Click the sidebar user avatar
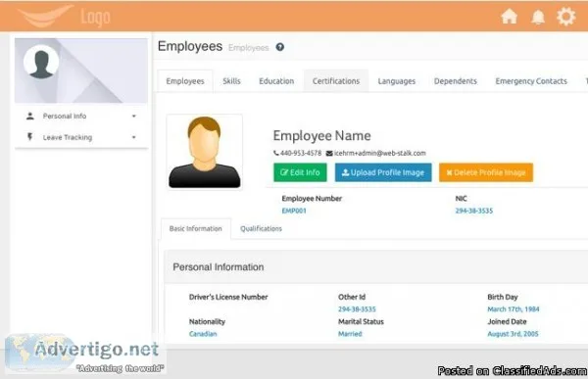The height and width of the screenshot is (379, 588). [x=41, y=63]
